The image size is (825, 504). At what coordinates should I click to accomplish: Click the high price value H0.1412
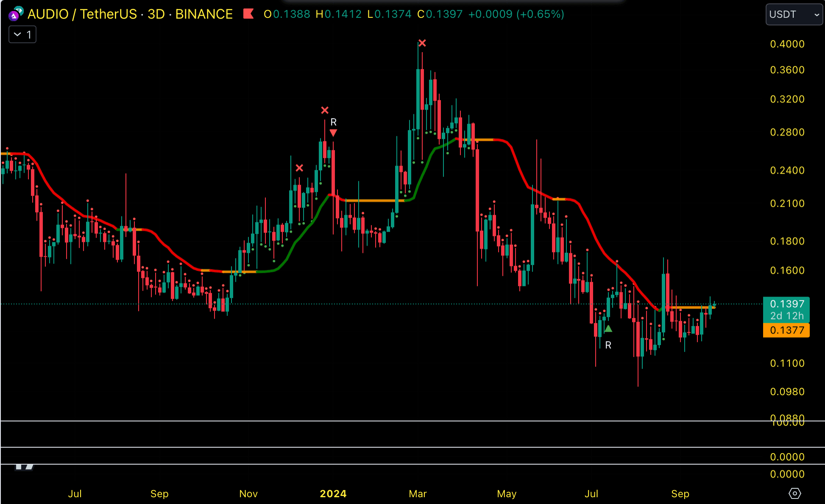click(338, 14)
